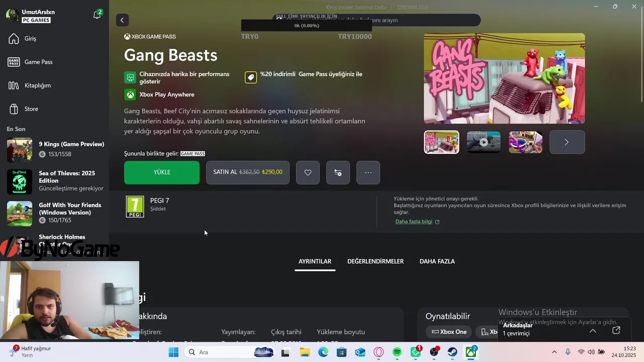Open Steam from taskbar
This screenshot has width=644, height=362.
[x=452, y=352]
